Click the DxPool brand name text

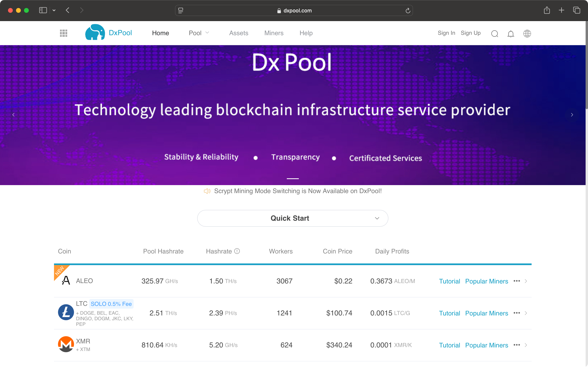click(120, 33)
